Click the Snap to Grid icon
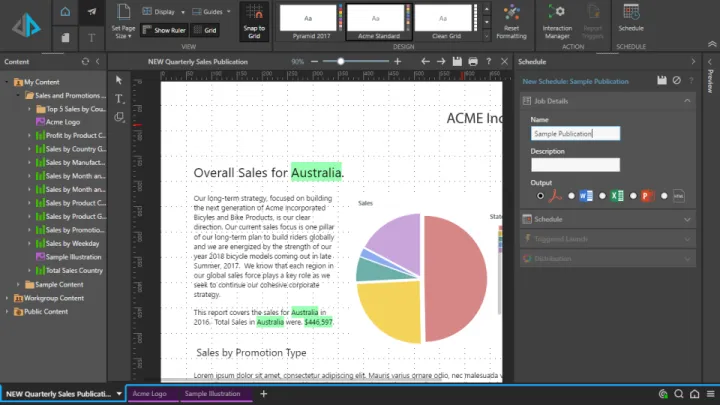This screenshot has height=405, width=720. tap(253, 22)
